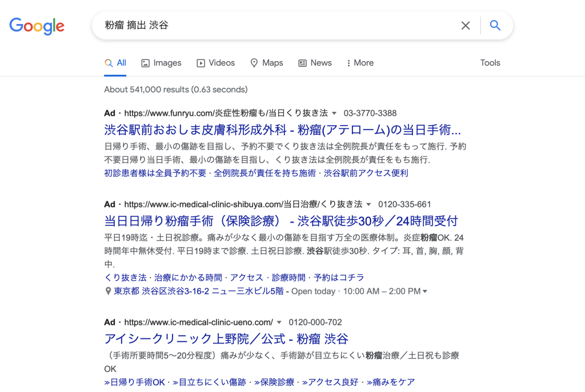Viewport: 585px width, 392px height.
Task: Expand opening hours dropdown next to 10:00 AM – 2:00 PM
Action: (x=424, y=292)
